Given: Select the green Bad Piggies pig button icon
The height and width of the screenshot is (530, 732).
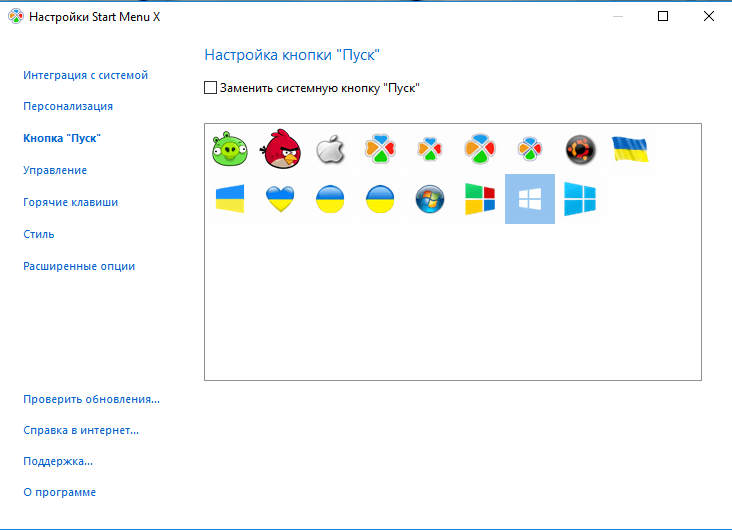Looking at the screenshot, I should tap(230, 149).
